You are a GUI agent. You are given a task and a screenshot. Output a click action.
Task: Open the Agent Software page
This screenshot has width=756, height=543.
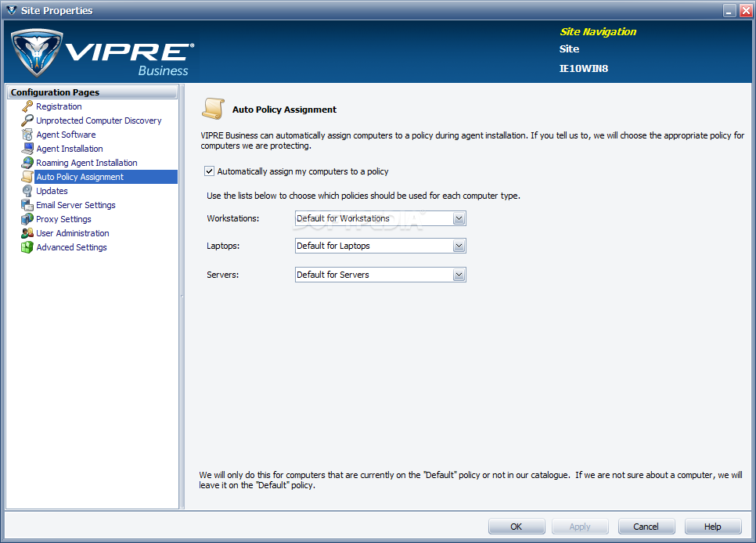tap(66, 135)
